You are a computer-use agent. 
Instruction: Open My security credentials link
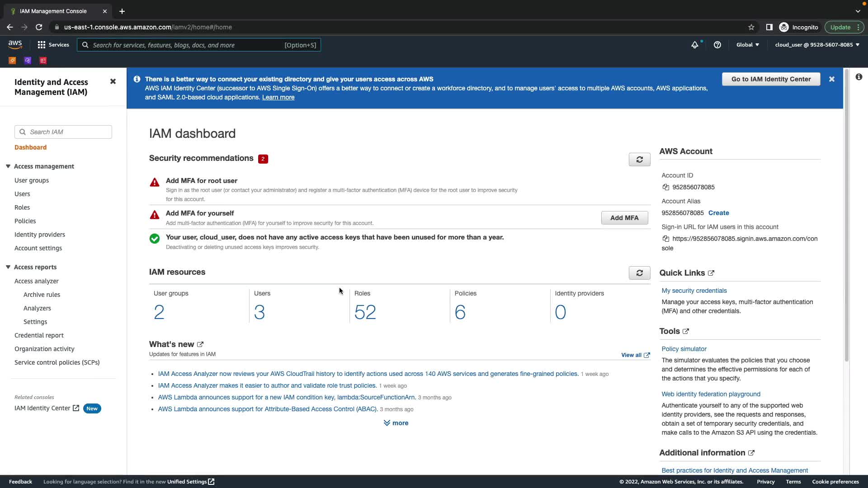694,291
